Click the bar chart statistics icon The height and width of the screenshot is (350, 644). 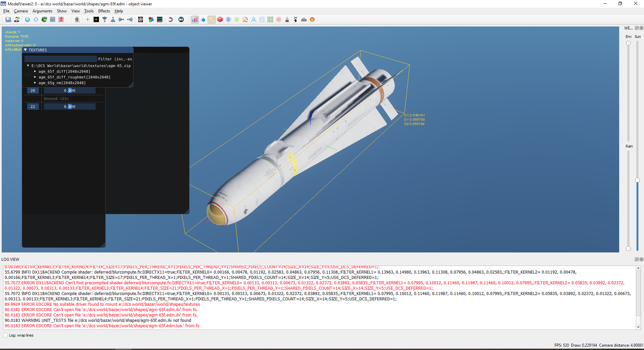[x=195, y=20]
